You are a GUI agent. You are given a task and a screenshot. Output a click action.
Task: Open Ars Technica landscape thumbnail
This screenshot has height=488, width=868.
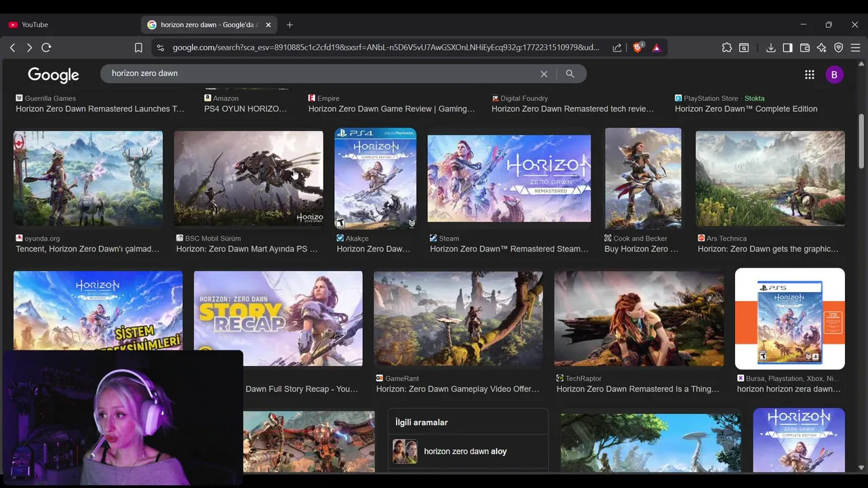(770, 178)
